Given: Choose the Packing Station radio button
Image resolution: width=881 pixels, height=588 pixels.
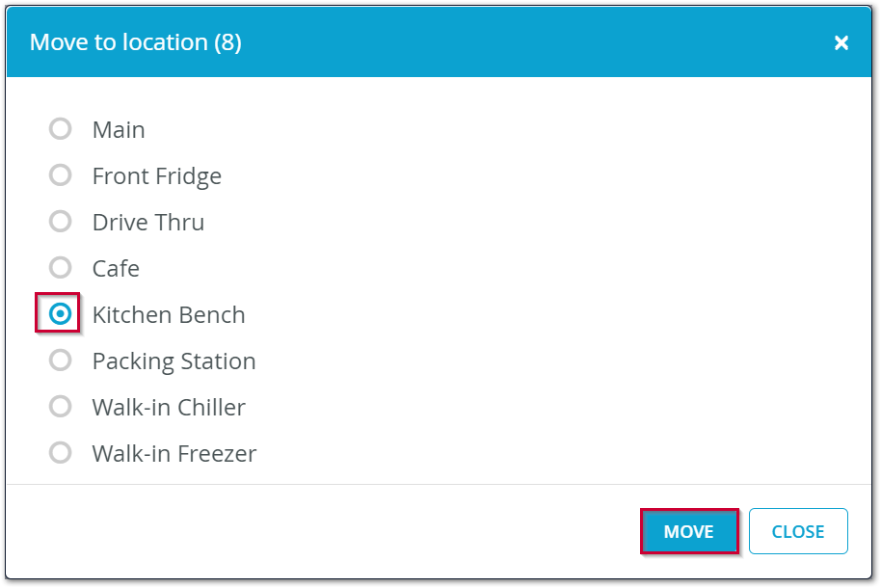Looking at the screenshot, I should (x=61, y=360).
